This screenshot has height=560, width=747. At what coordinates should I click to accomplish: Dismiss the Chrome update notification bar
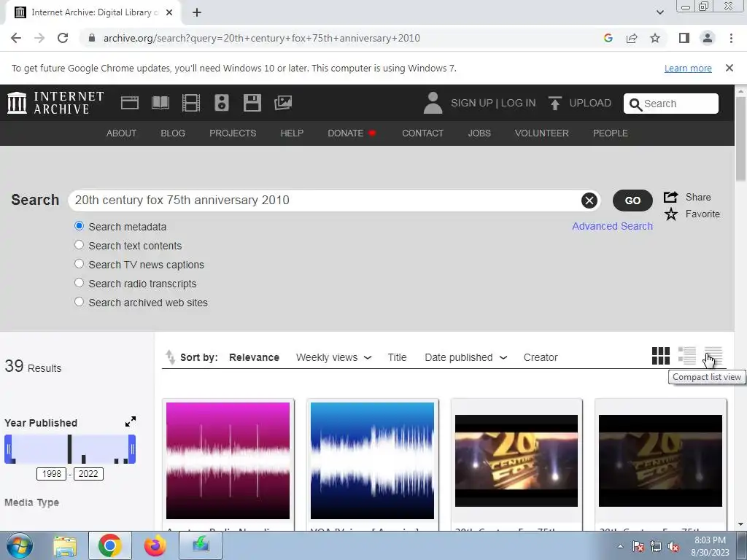click(x=729, y=68)
